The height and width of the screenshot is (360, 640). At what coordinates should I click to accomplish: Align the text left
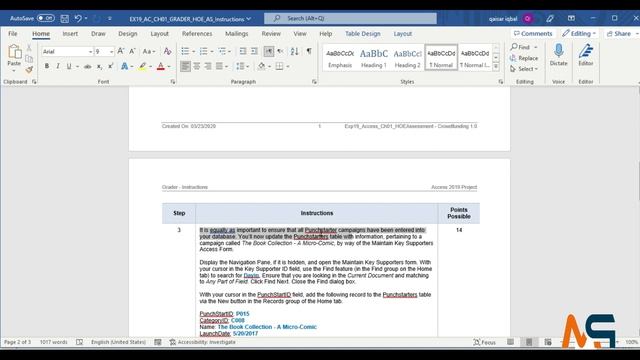[x=185, y=66]
